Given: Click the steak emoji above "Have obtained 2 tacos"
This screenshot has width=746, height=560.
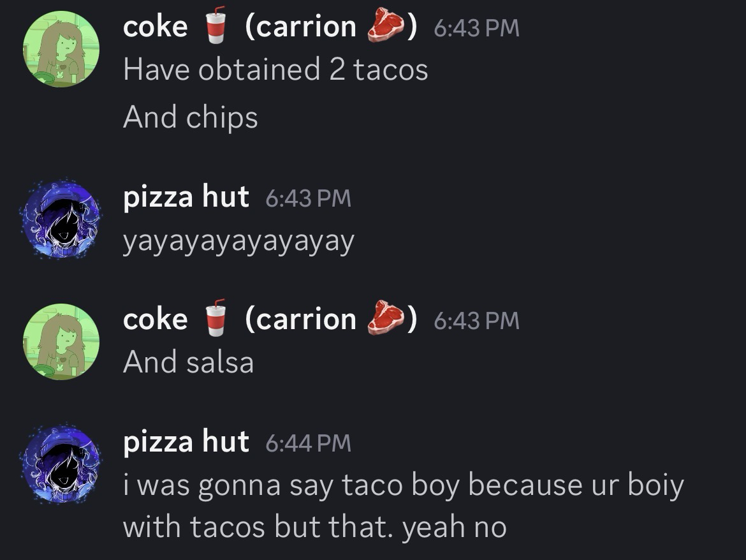Looking at the screenshot, I should coord(386,26).
